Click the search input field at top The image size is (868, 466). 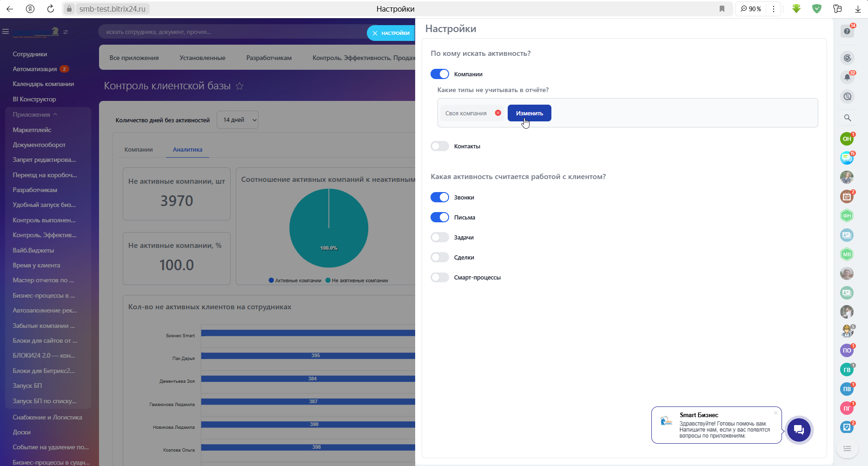[232, 32]
